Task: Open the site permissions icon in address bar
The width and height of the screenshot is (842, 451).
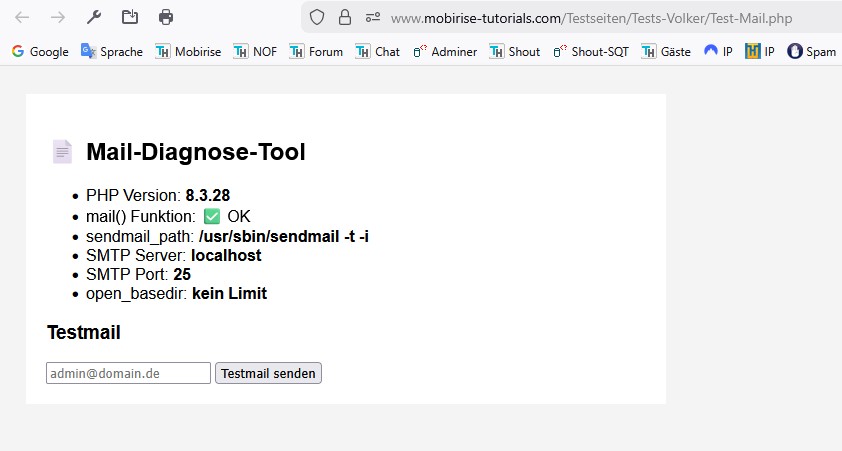Action: click(x=373, y=17)
